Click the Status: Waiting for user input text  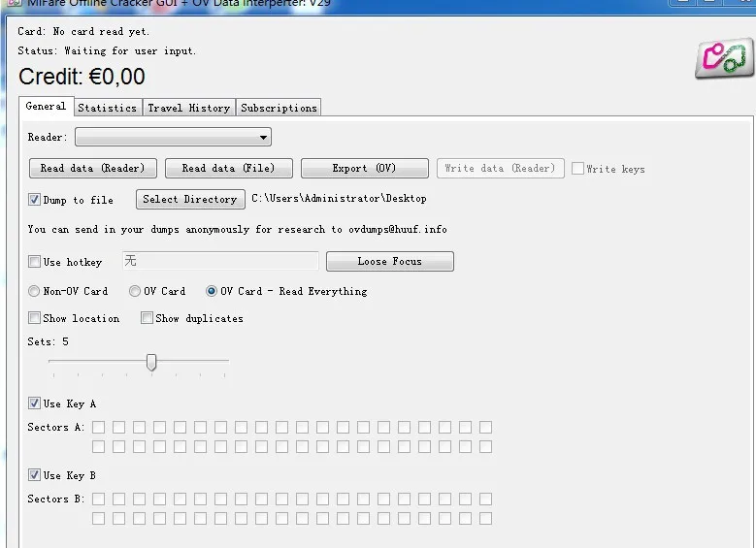107,50
